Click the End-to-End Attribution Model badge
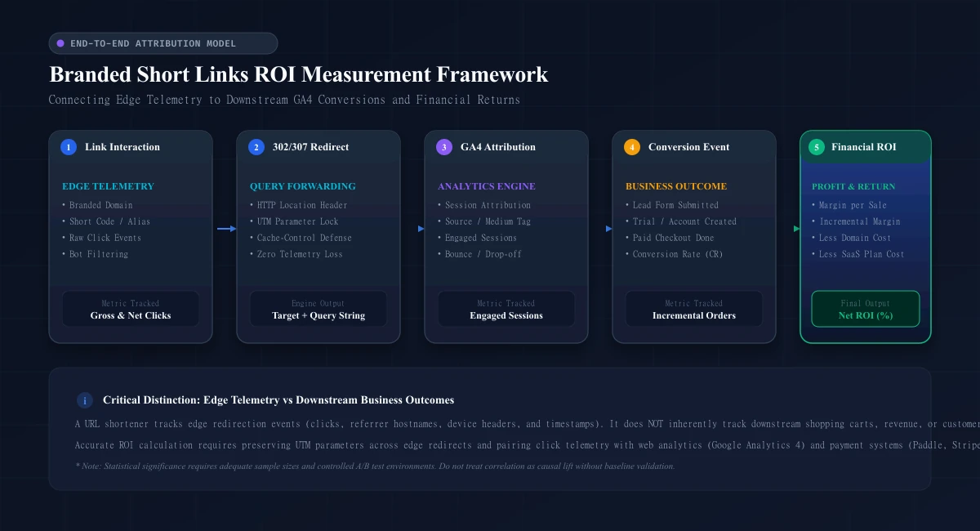This screenshot has height=531, width=980. 163,43
